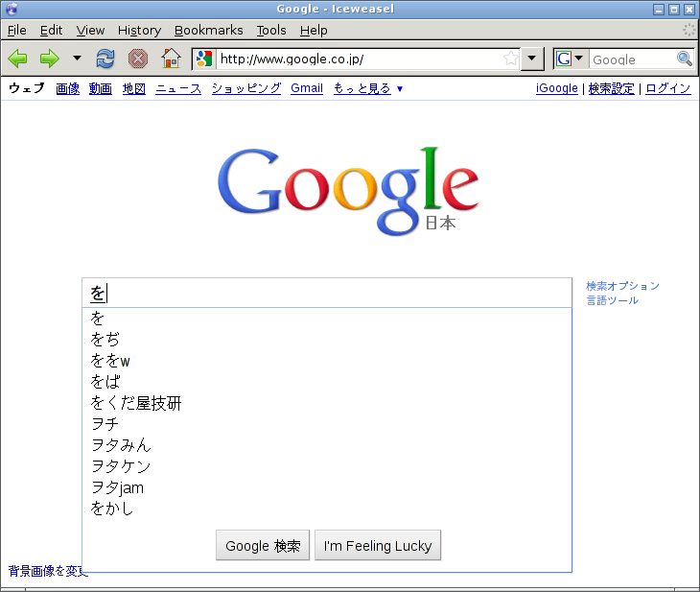Click the Google favicon in the address bar
700x592 pixels.
coord(204,59)
